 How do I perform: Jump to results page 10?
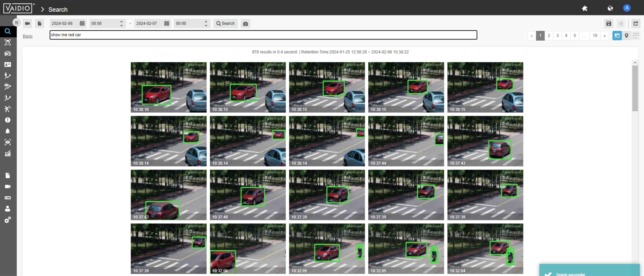(x=595, y=36)
